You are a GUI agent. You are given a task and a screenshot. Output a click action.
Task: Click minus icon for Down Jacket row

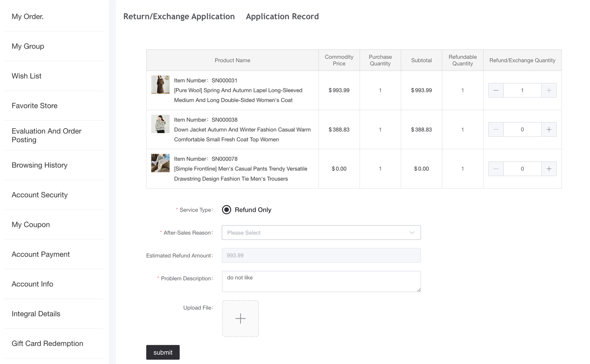(496, 129)
